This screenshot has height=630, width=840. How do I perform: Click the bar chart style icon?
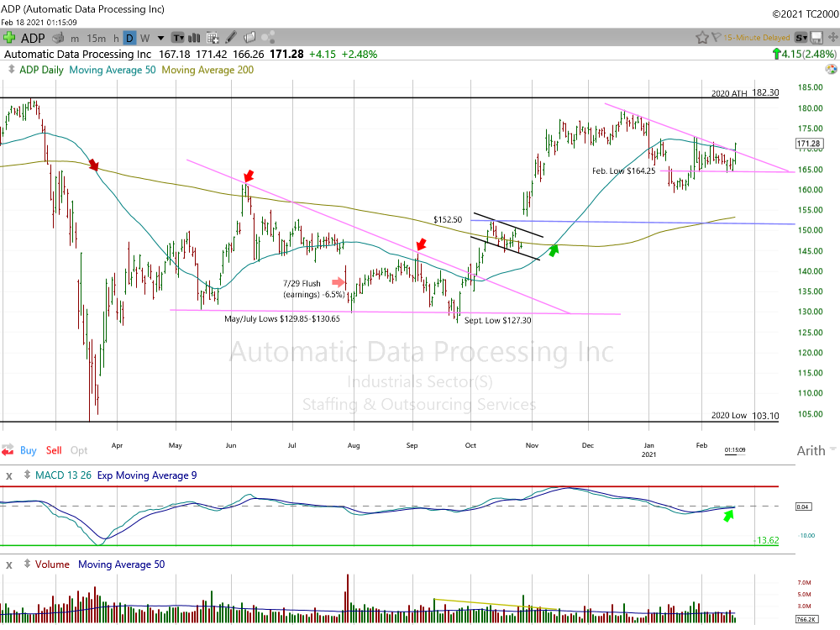click(195, 38)
